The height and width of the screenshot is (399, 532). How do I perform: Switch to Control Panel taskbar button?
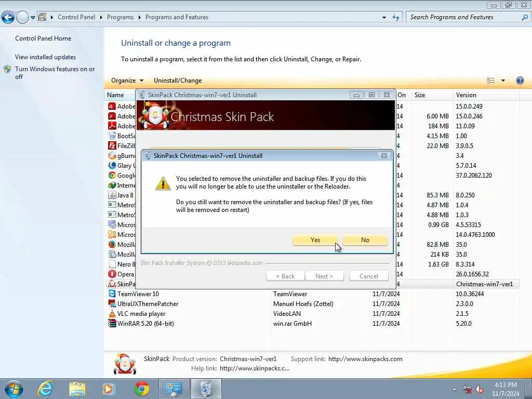tap(174, 389)
